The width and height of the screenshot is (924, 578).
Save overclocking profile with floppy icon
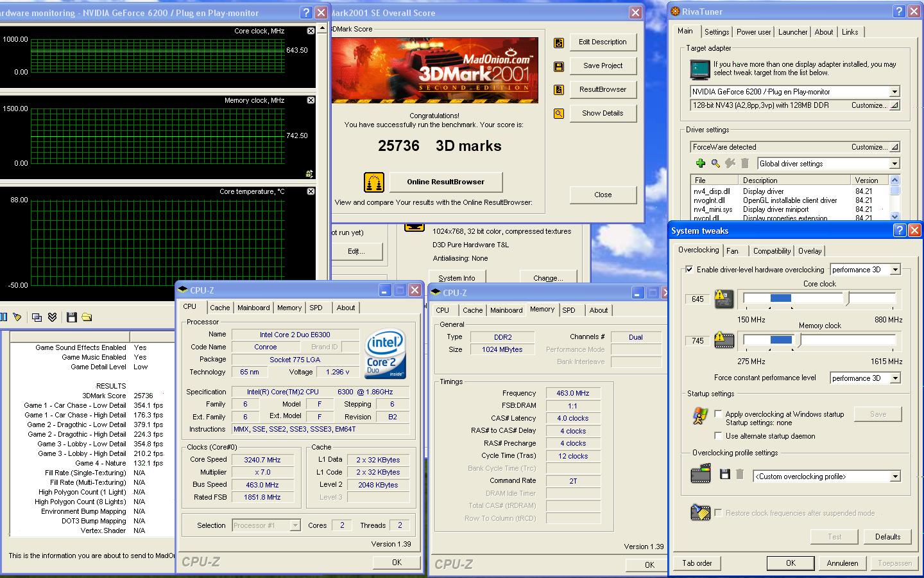pyautogui.click(x=725, y=475)
